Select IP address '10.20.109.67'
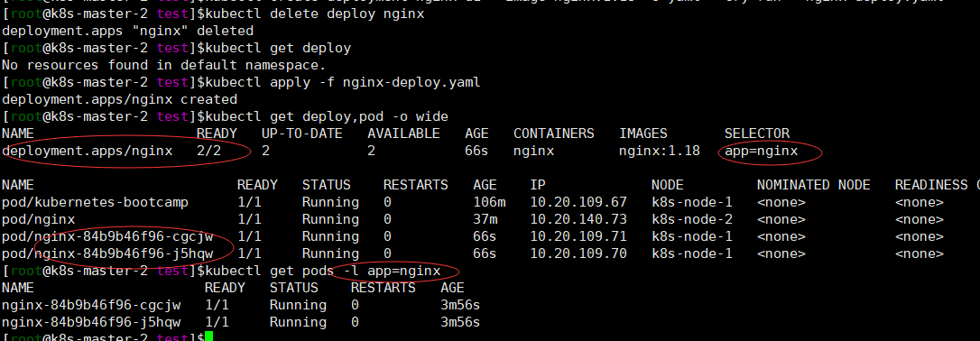 [x=578, y=202]
